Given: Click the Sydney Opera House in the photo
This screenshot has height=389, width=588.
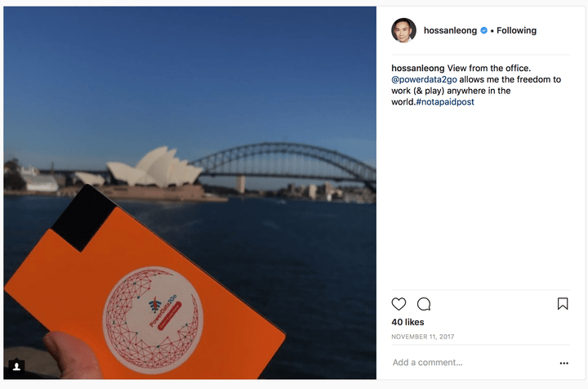Looking at the screenshot, I should coord(150,169).
